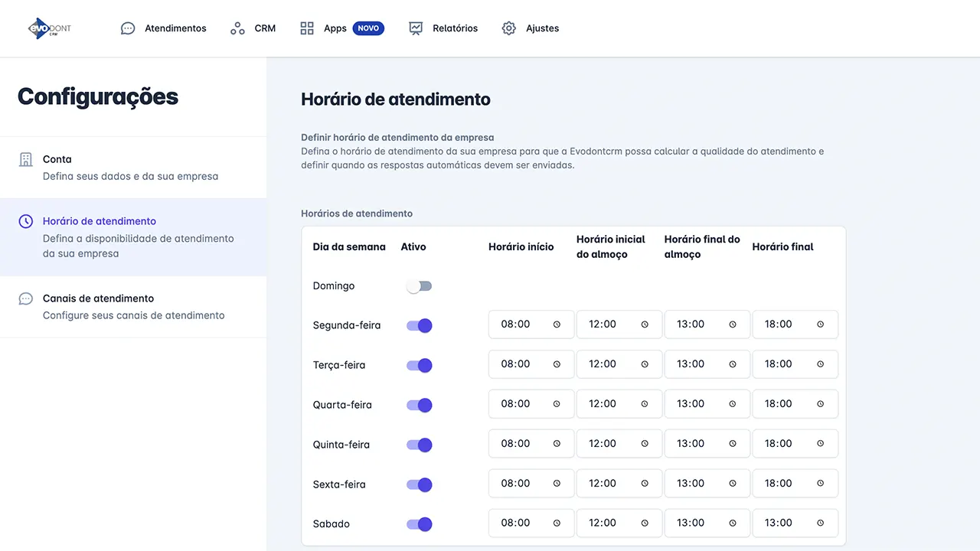
Task: Click the Conta building icon
Action: pyautogui.click(x=26, y=159)
